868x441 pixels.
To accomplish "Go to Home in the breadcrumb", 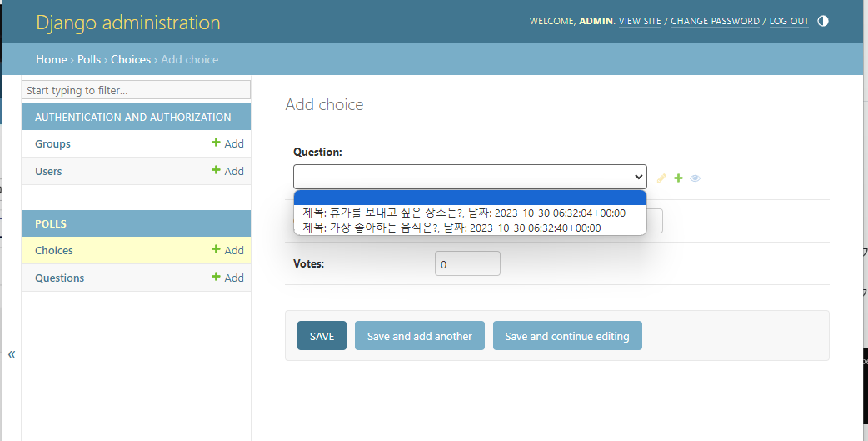I will tap(52, 59).
